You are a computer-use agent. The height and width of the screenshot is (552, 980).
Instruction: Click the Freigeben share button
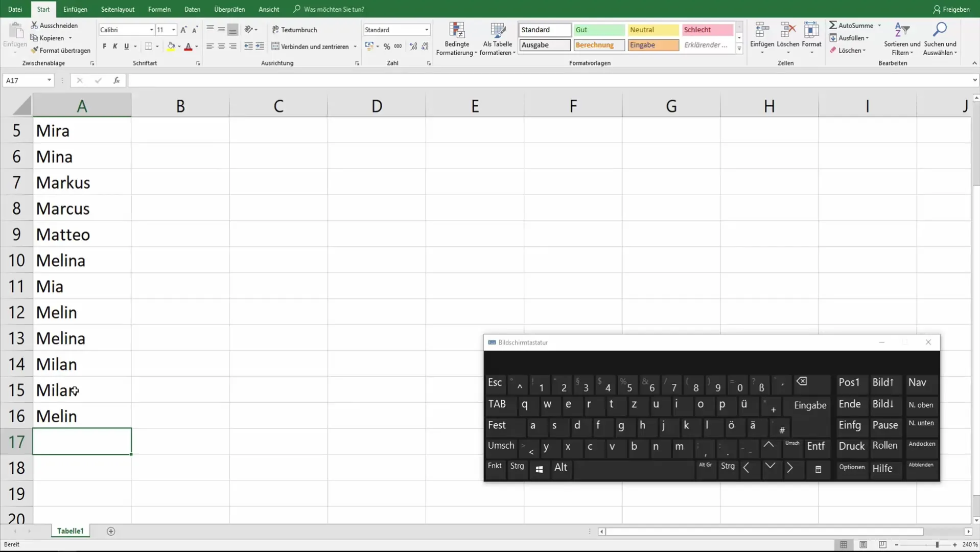(951, 9)
